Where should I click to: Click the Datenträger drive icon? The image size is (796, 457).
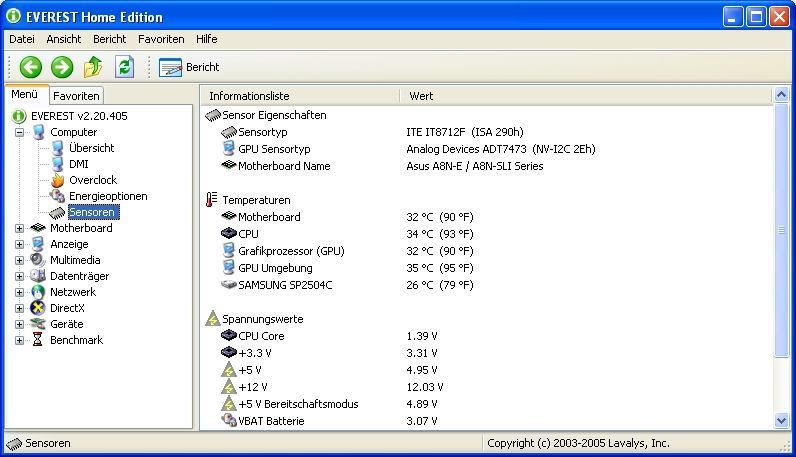point(38,276)
